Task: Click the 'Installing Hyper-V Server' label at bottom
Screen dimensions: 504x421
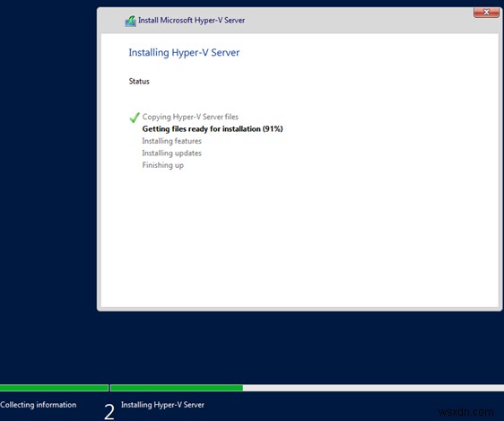Action: pos(162,405)
